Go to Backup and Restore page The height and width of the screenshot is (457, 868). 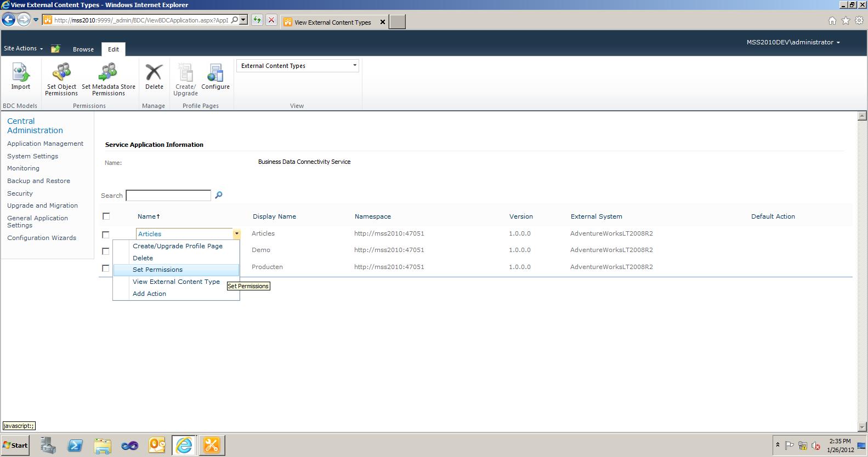click(38, 181)
